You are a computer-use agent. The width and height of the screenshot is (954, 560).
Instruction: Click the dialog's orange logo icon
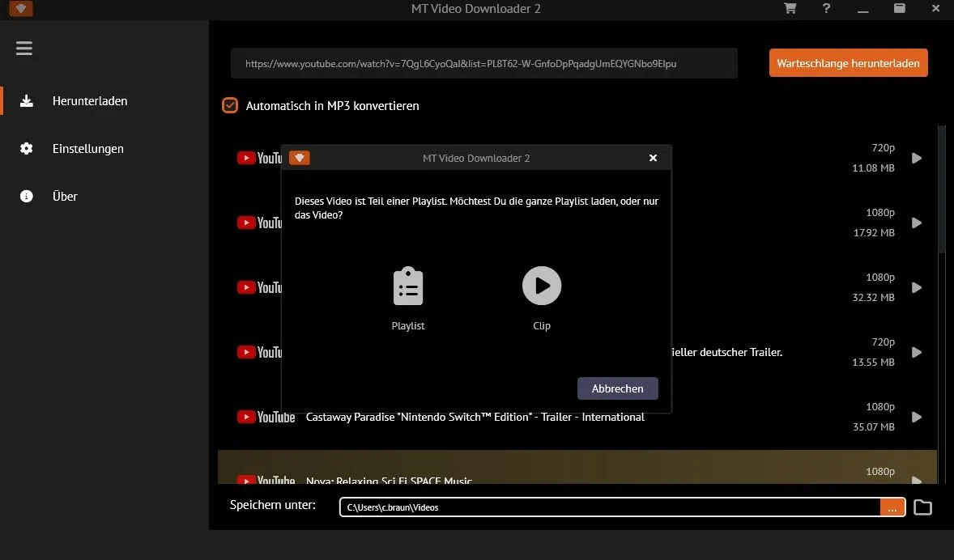[300, 158]
